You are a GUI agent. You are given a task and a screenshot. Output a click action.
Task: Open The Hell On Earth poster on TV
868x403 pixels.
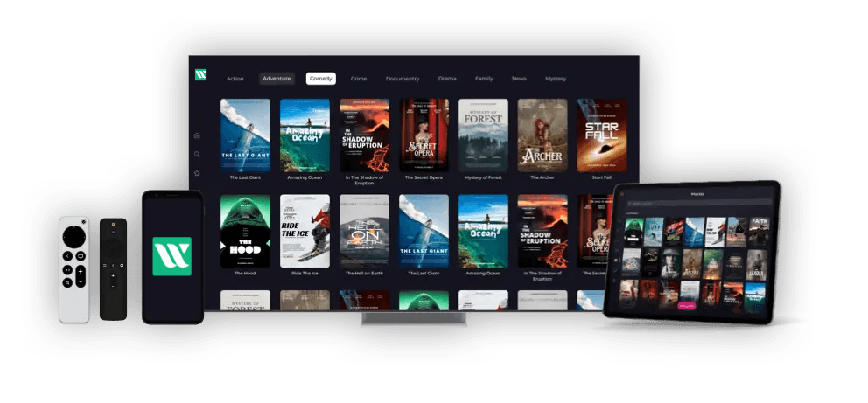(x=364, y=231)
